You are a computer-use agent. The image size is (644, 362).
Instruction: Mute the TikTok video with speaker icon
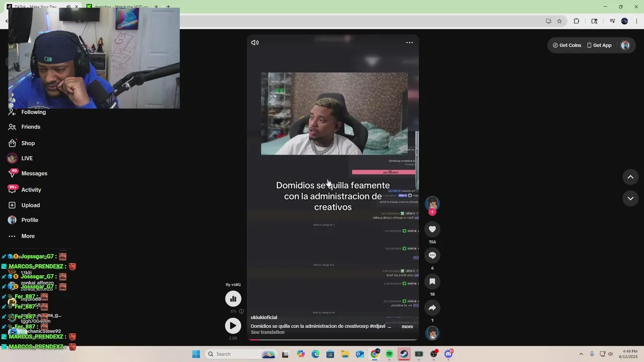tap(255, 43)
